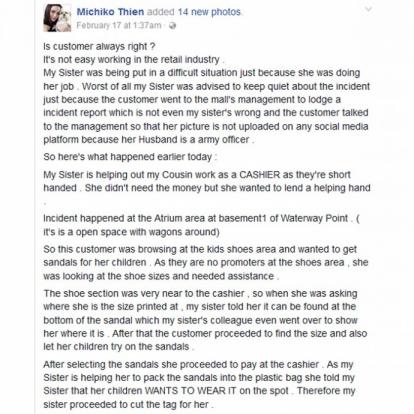
Task: Visit the Michiko Thien profile name link
Action: point(110,12)
